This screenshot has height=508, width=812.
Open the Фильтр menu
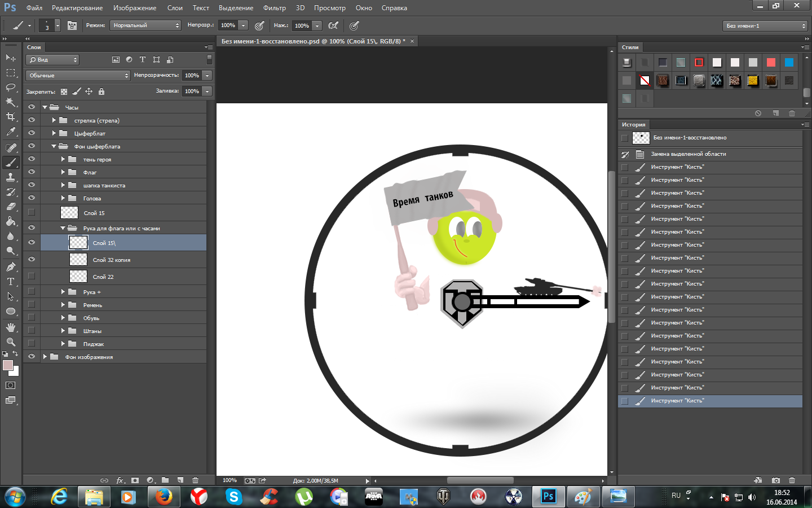pos(274,8)
